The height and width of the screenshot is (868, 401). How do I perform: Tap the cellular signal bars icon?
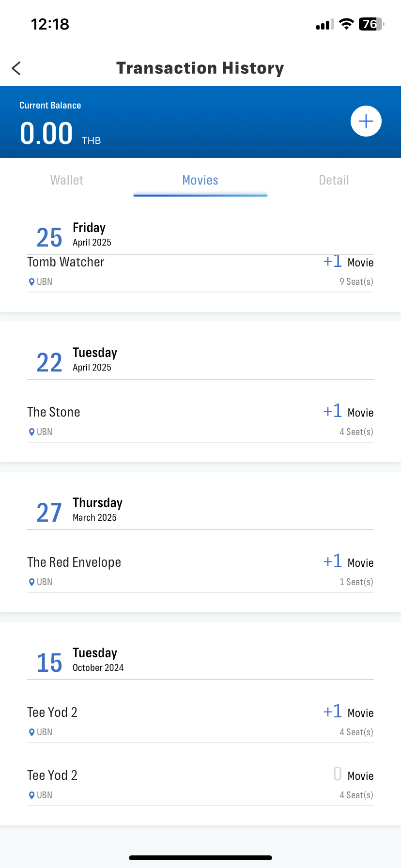pos(325,25)
